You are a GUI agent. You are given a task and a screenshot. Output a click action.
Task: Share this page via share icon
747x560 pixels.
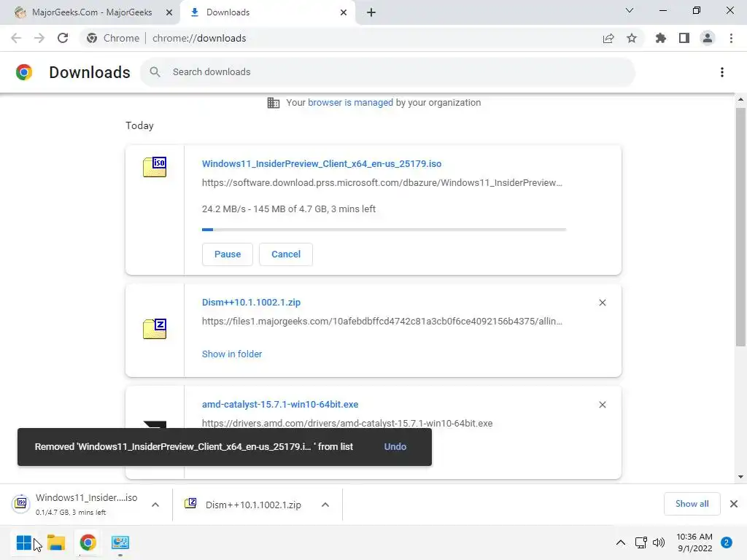pyautogui.click(x=608, y=39)
